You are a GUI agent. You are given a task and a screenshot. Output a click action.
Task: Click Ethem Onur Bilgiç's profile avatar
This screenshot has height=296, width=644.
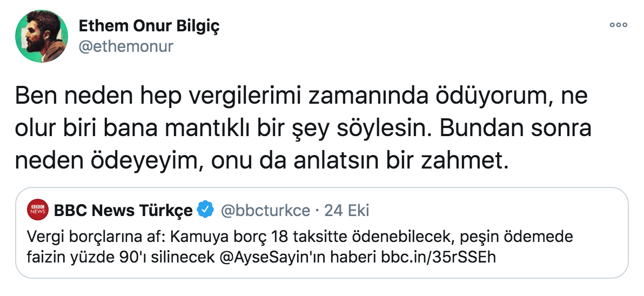(41, 36)
